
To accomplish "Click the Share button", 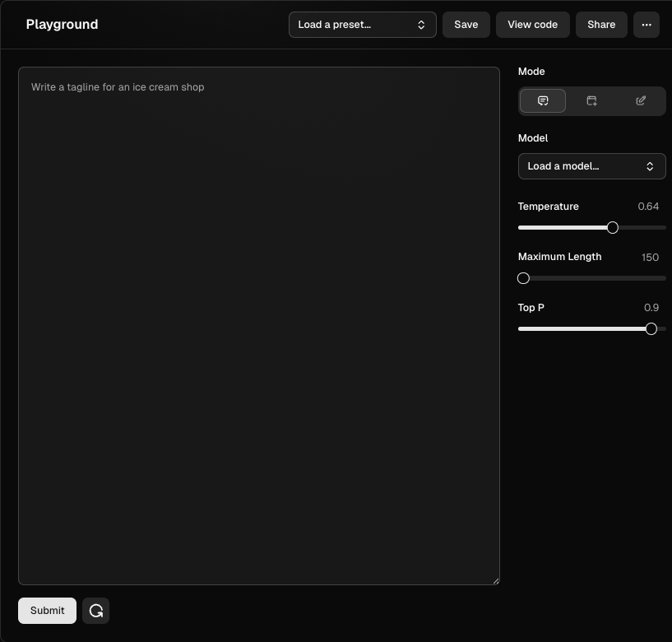I will tap(601, 25).
